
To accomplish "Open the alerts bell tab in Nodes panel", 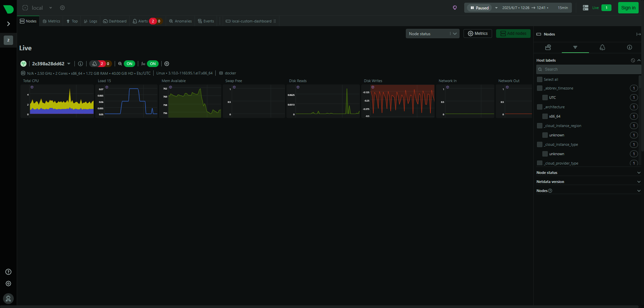I will coord(602,48).
